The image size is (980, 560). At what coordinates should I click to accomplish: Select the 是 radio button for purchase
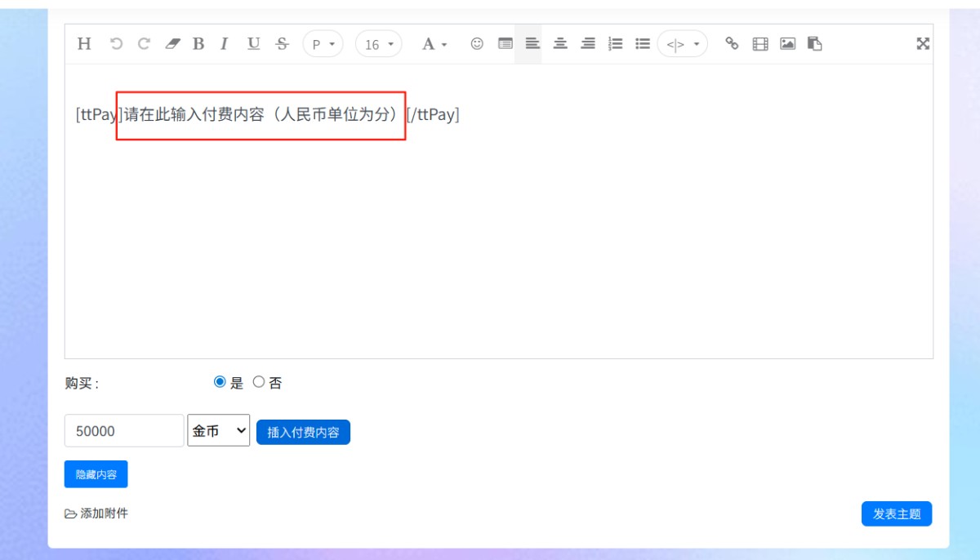pos(220,382)
